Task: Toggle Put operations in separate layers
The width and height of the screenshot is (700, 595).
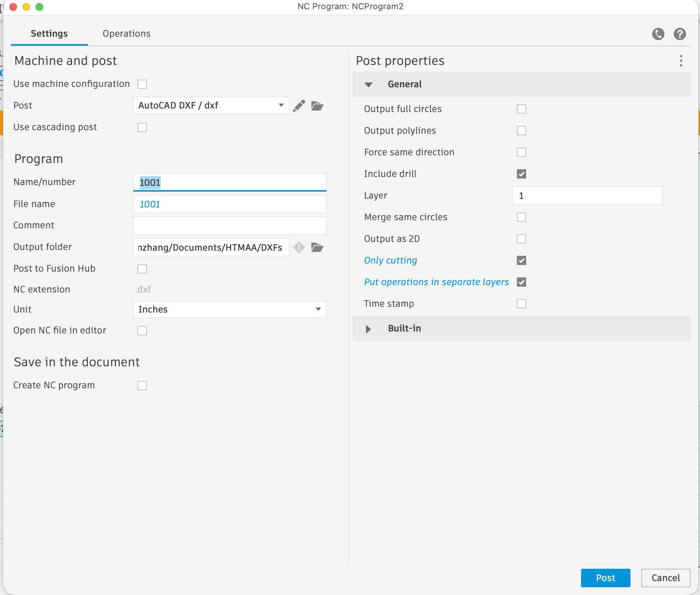Action: coord(522,282)
